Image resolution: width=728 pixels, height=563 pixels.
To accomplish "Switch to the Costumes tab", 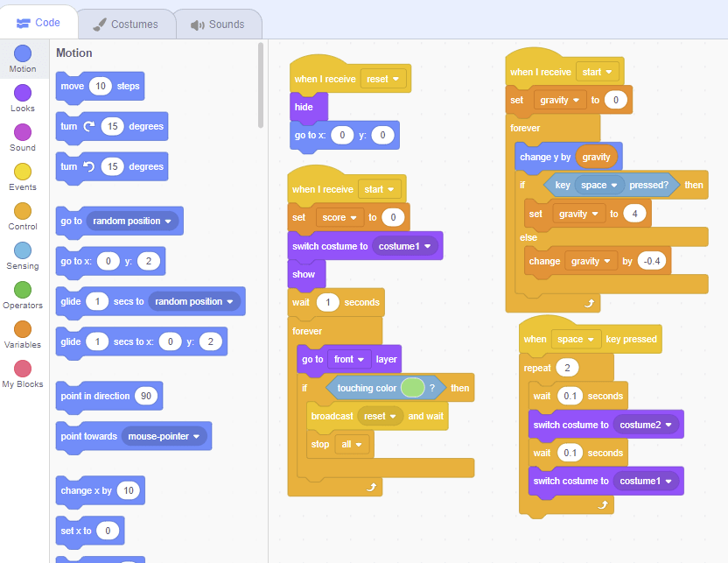I will (x=125, y=25).
